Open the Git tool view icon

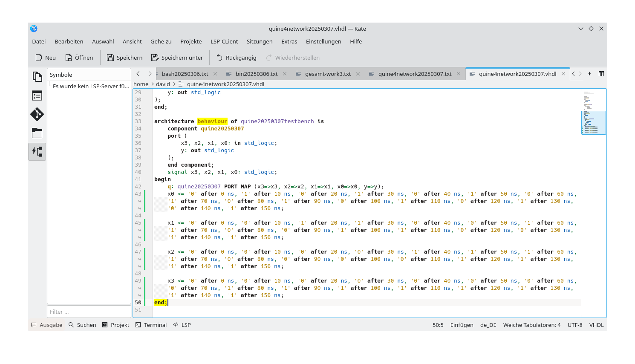point(38,114)
